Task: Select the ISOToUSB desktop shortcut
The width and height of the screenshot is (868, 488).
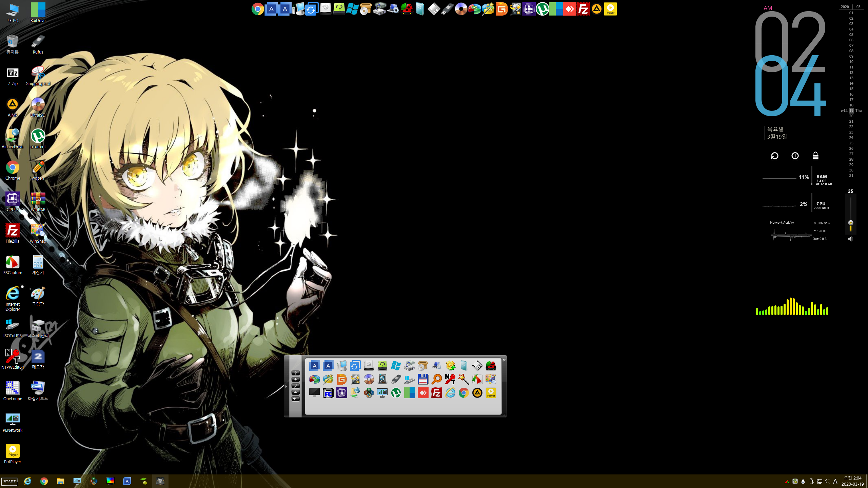Action: [13, 328]
